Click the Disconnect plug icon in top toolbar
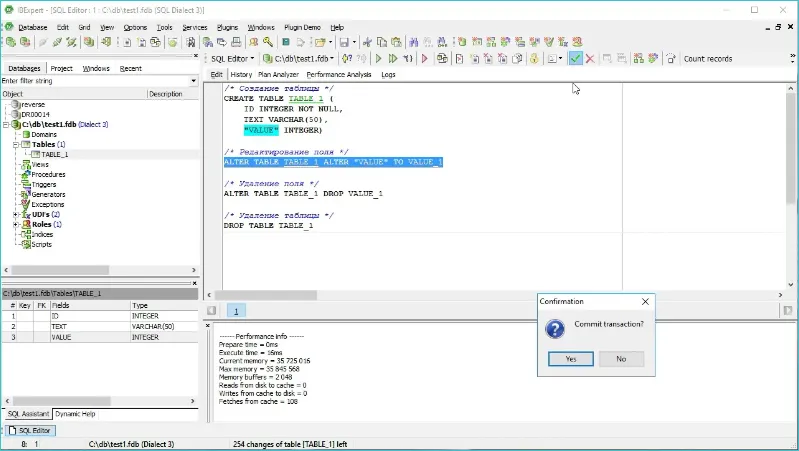 click(x=57, y=42)
